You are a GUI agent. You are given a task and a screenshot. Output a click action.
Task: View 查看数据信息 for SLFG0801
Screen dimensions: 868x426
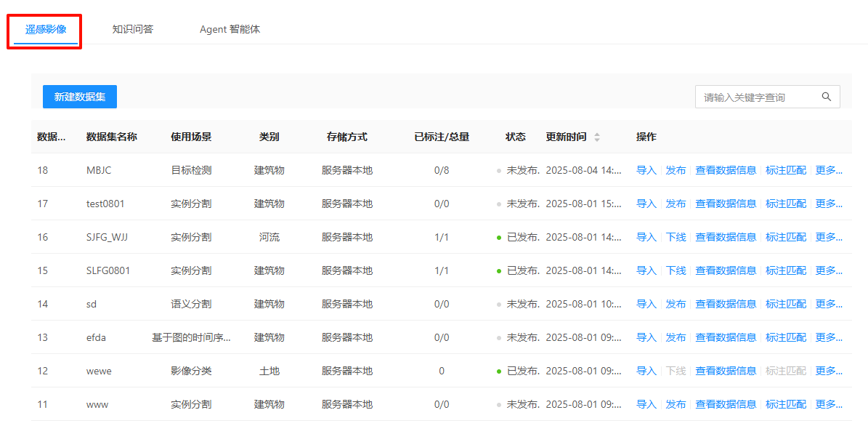click(726, 270)
